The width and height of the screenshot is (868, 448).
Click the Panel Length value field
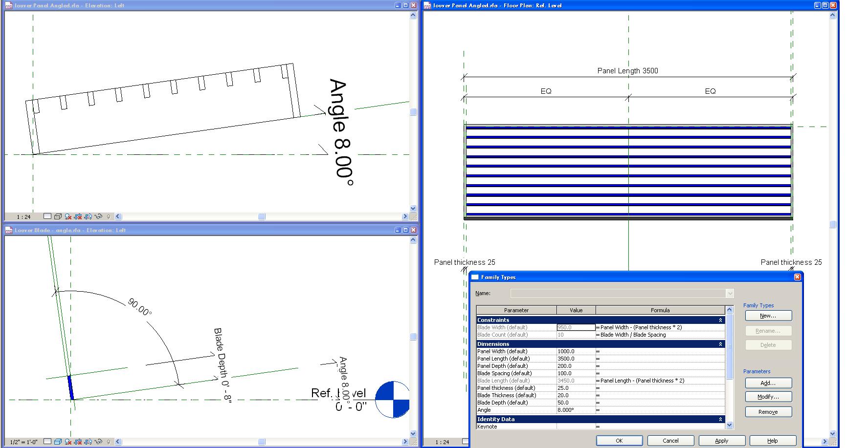[576, 359]
